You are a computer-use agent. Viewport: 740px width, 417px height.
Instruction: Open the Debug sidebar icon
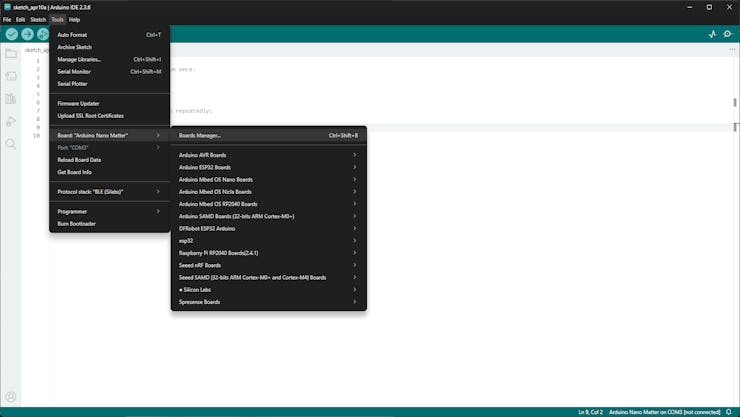pos(11,121)
